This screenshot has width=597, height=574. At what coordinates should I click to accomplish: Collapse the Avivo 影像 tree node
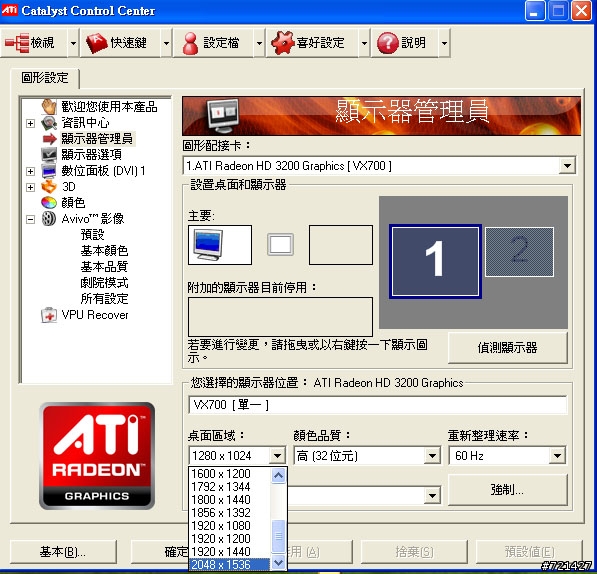click(x=30, y=219)
